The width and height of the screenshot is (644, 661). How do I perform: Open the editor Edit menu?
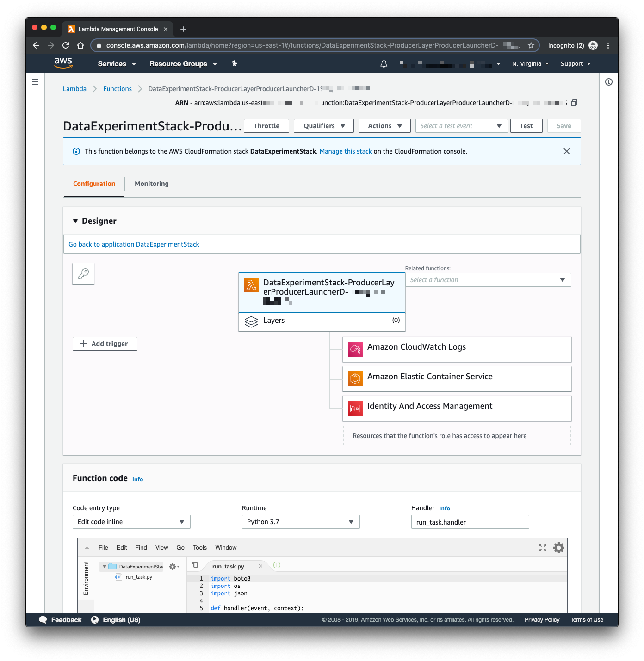122,548
